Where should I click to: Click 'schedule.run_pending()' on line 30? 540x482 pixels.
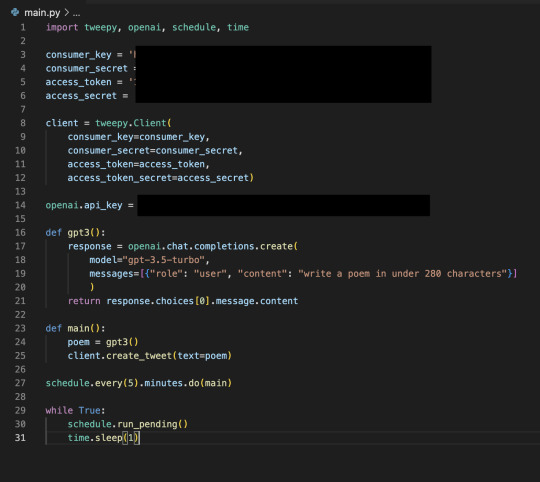127,424
